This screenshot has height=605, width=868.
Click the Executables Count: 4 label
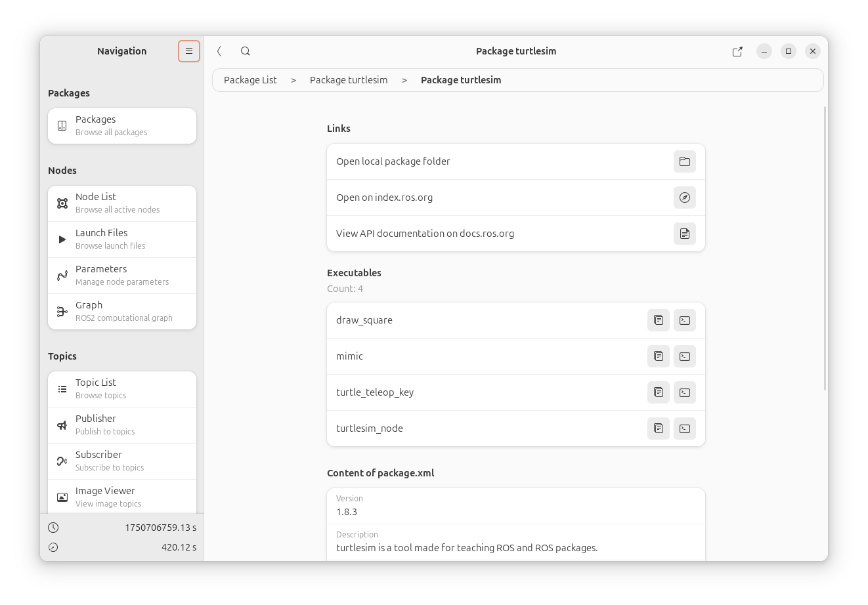tap(345, 289)
